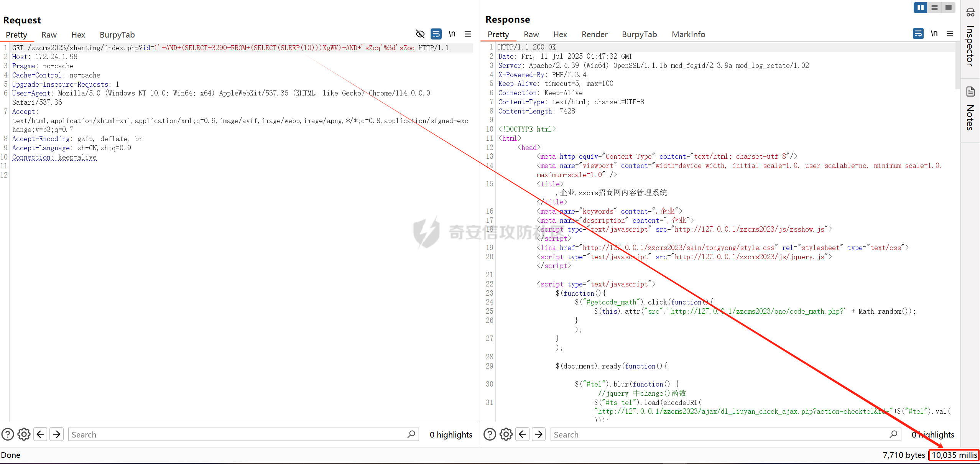This screenshot has height=464, width=980.
Task: Select Request Pretty tab
Action: click(16, 35)
